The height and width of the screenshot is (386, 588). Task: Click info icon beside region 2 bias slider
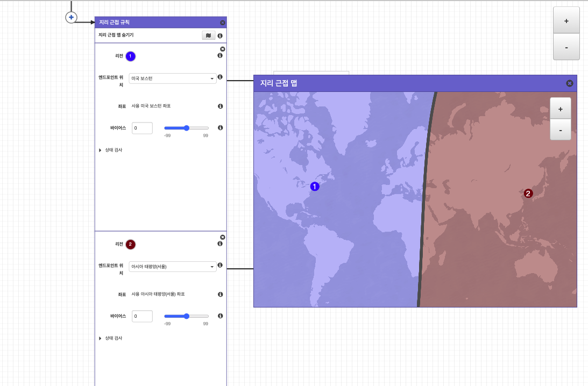pyautogui.click(x=220, y=316)
